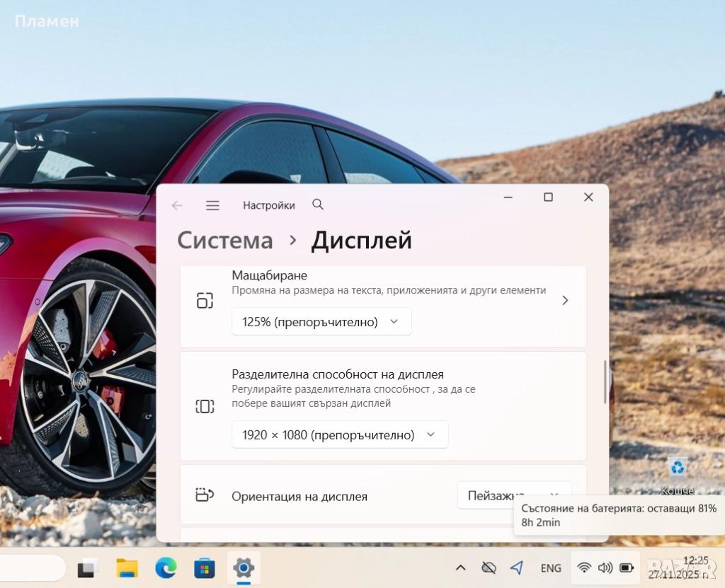Click the OneDrive cloud tray icon
Image resolution: width=725 pixels, height=588 pixels.
point(489,567)
